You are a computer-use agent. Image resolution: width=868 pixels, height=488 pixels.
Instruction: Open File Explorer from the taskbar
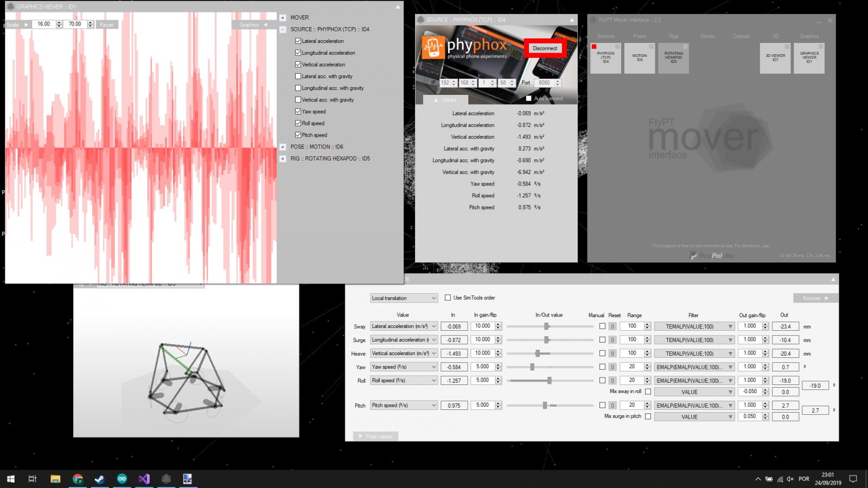(55, 479)
